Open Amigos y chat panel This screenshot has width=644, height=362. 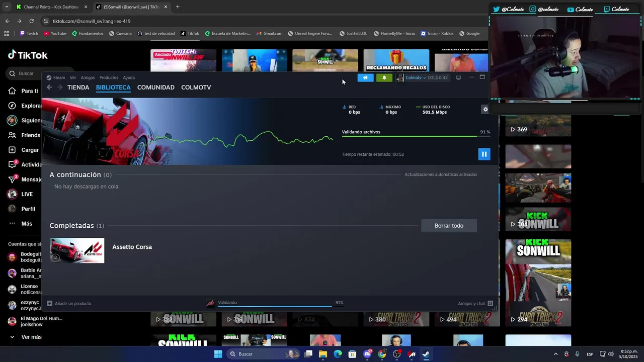click(475, 303)
